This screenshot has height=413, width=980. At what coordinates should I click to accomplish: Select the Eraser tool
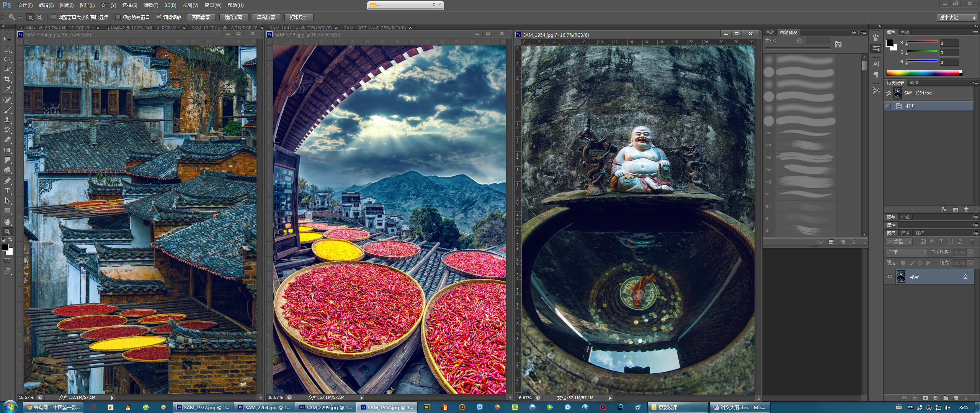[7, 140]
